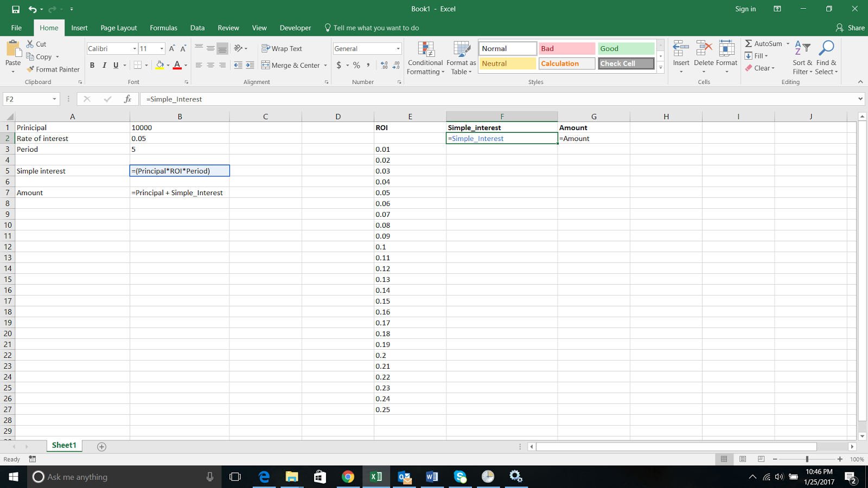Apply underline to the selection
868x488 pixels.
pyautogui.click(x=116, y=65)
